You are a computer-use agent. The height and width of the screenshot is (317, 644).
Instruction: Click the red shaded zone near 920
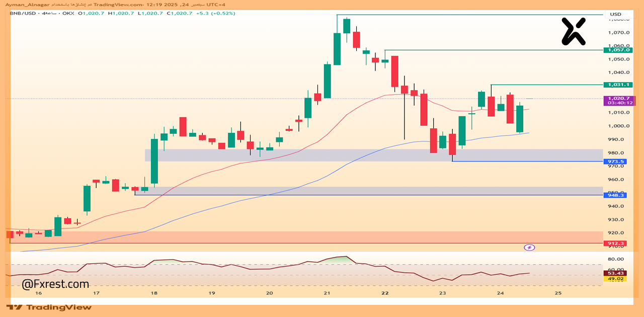302,237
